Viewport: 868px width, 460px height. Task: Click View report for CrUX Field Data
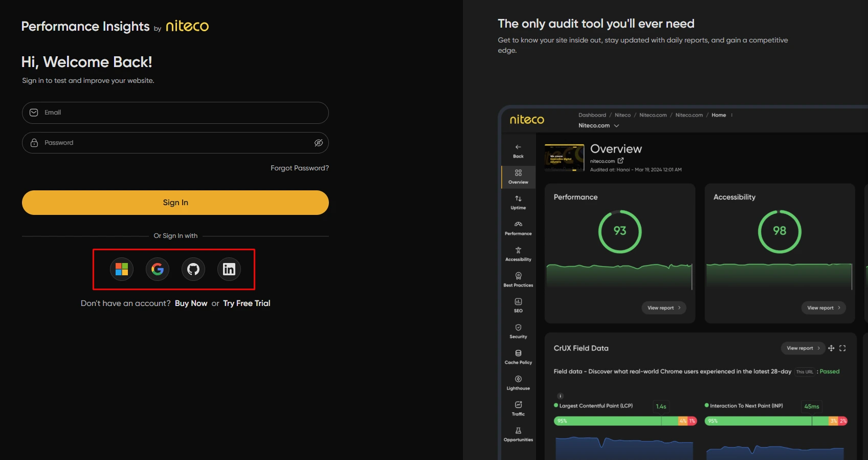tap(803, 348)
